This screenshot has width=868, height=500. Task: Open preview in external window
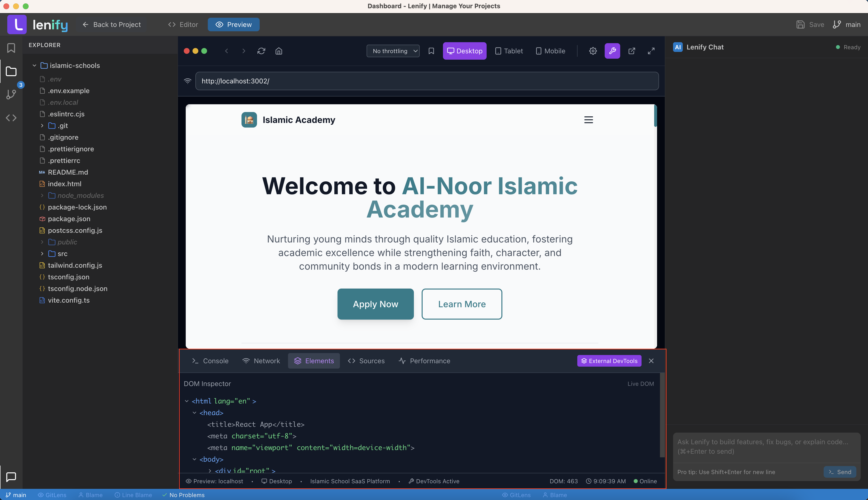632,51
